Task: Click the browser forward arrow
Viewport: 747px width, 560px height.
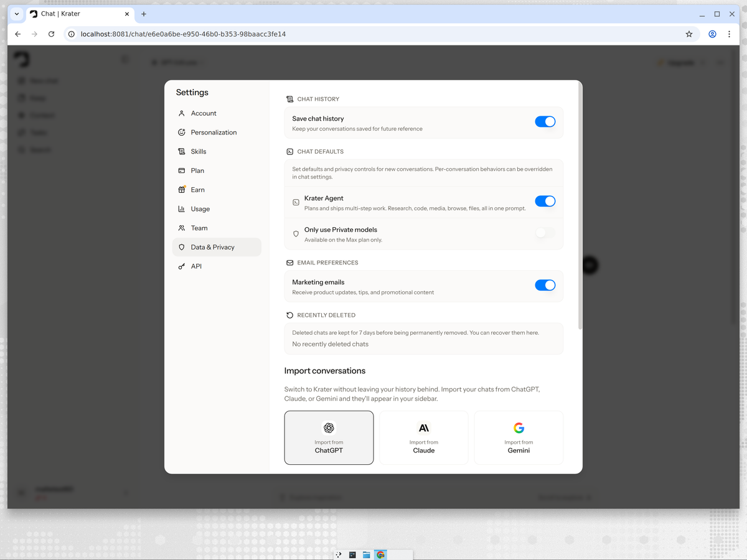Action: pyautogui.click(x=35, y=34)
